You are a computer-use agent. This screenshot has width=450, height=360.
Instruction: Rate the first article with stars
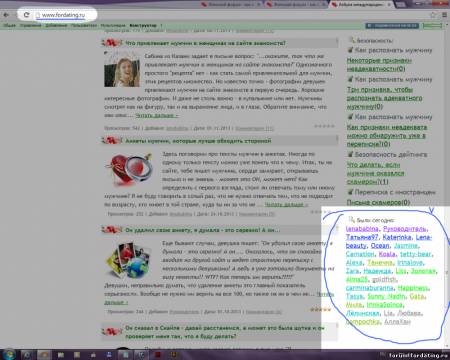[x=324, y=126]
